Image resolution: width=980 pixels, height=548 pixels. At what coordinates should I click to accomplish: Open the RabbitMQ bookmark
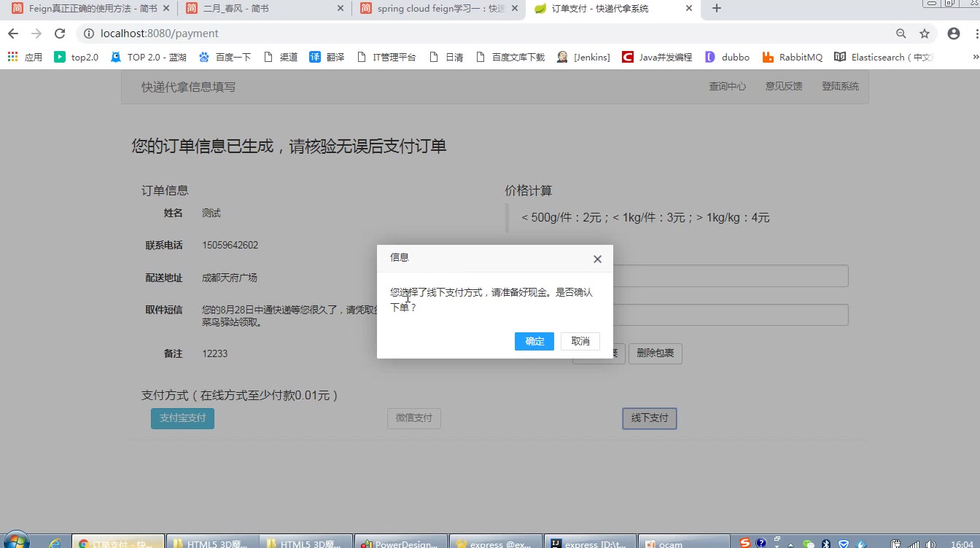click(792, 57)
